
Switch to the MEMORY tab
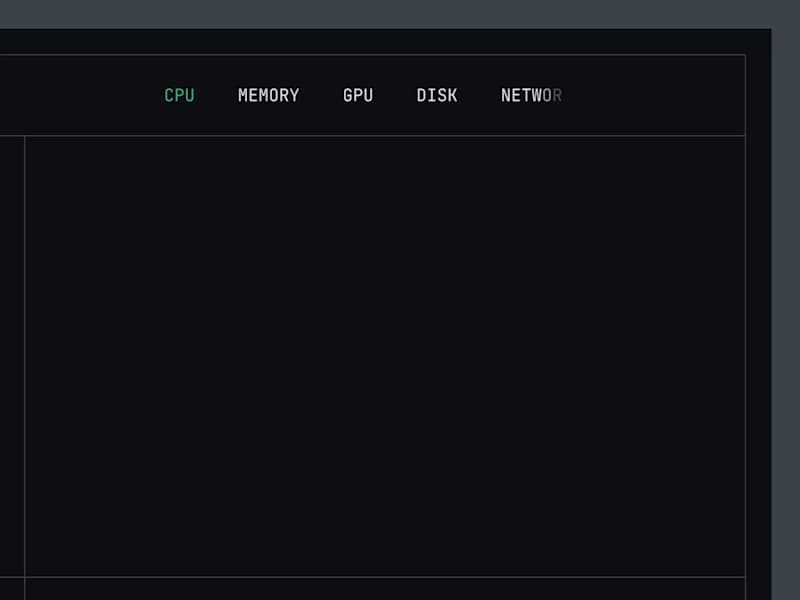pyautogui.click(x=268, y=96)
